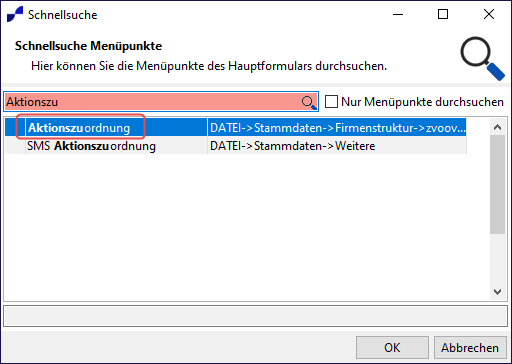
Task: Click the results list scrollbar thumb
Action: point(497,184)
